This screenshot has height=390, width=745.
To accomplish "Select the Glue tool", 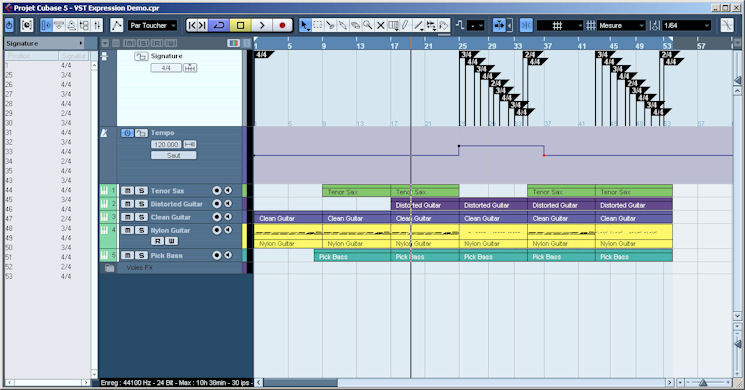I will [x=343, y=25].
